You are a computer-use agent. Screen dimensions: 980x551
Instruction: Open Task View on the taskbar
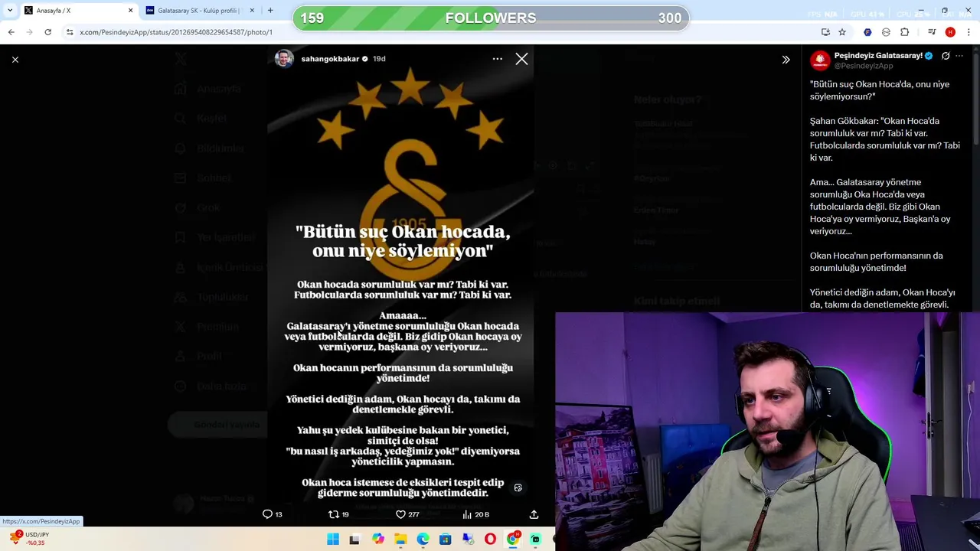pos(354,540)
